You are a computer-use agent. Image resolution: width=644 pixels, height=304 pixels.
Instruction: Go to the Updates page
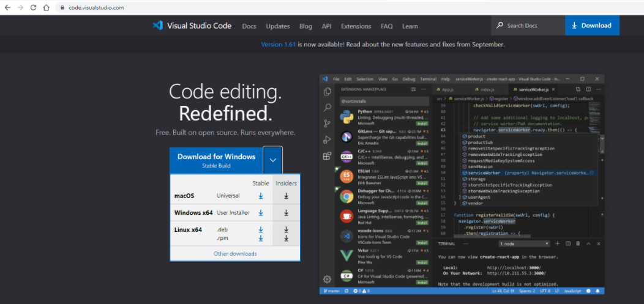[x=278, y=26]
